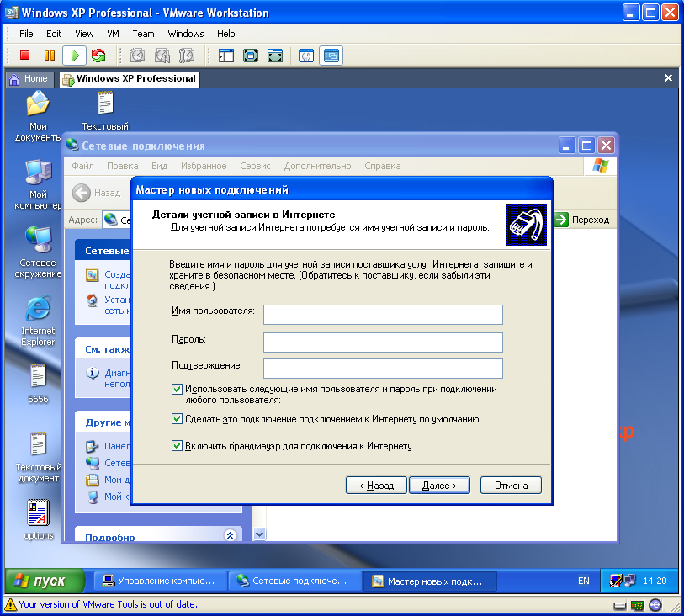Open the Team menu
684x616 pixels.
[x=143, y=34]
